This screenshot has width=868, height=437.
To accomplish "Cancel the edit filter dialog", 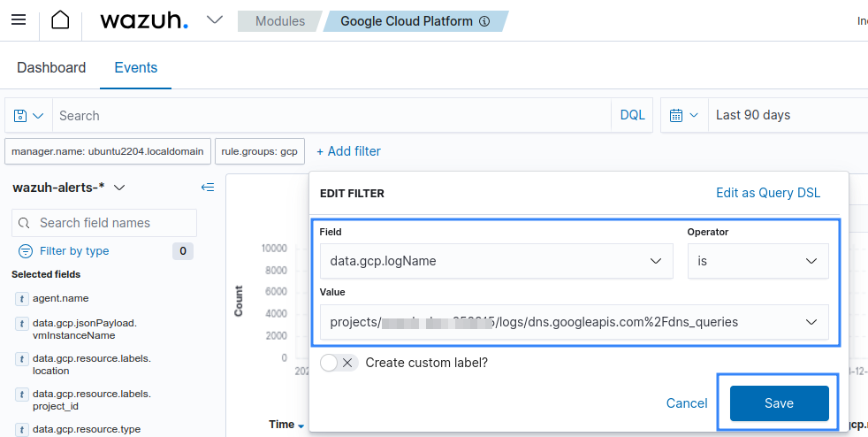I will 687,403.
